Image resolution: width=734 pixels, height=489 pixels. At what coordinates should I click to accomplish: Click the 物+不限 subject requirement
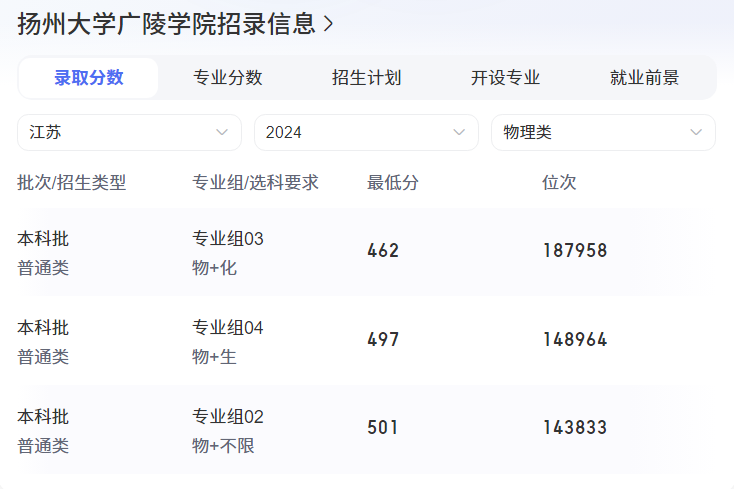coord(223,445)
